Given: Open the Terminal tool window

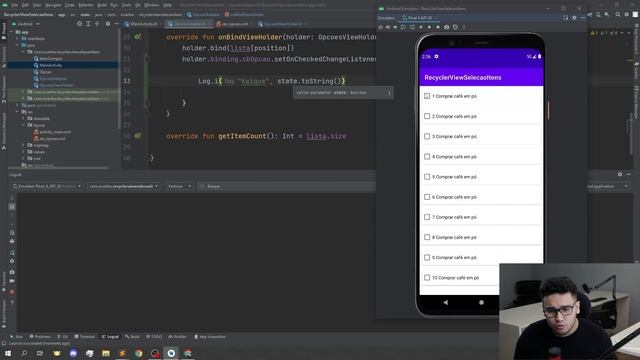Looking at the screenshot, I should click(x=84, y=337).
